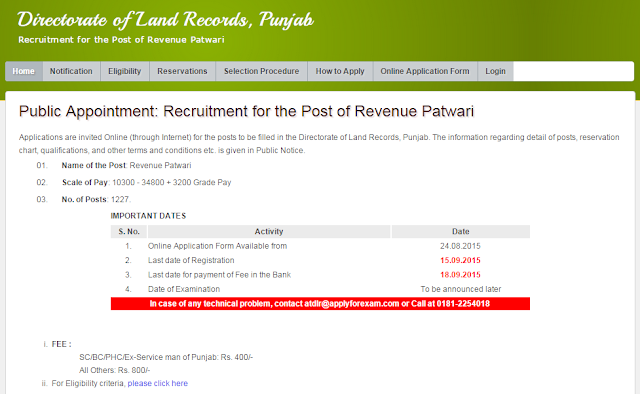Select the 'Name of the Post' label
The height and width of the screenshot is (394, 640).
pyautogui.click(x=94, y=165)
